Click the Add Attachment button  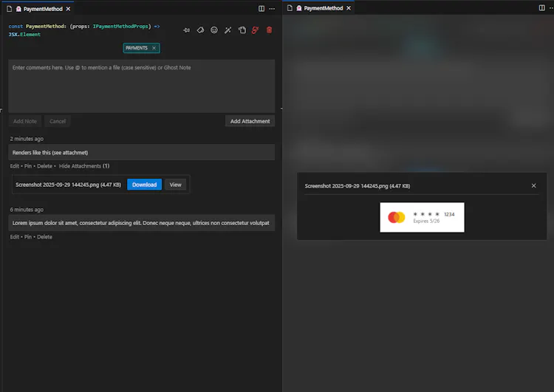pos(250,121)
